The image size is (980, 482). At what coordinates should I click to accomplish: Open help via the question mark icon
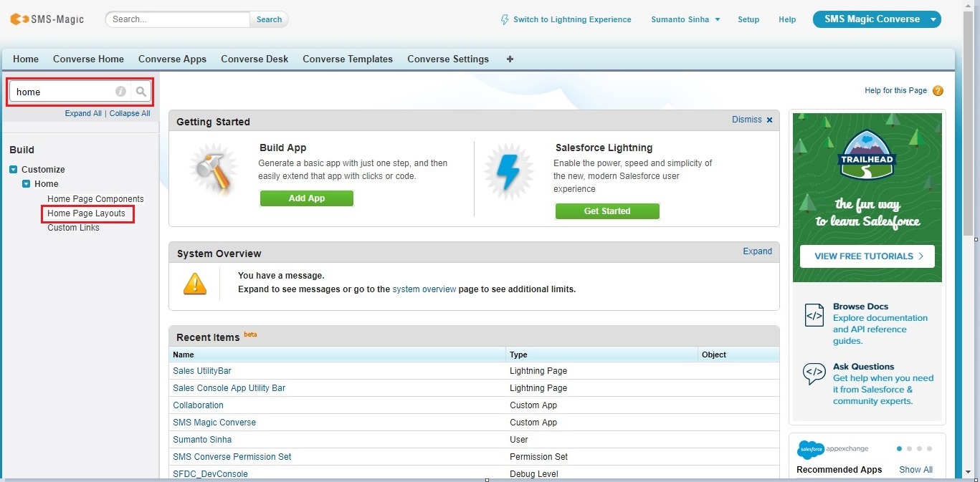click(x=938, y=91)
